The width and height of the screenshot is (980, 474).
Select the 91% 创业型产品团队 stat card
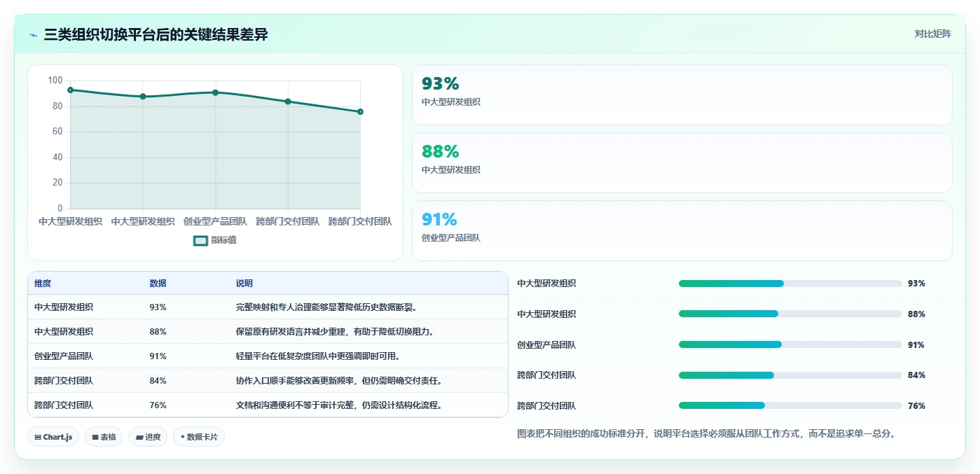(682, 230)
